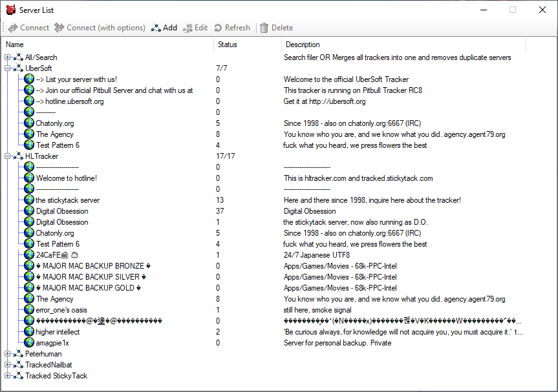Select the Peterhuman tracker label
This screenshot has width=558, height=392.
pyautogui.click(x=43, y=354)
